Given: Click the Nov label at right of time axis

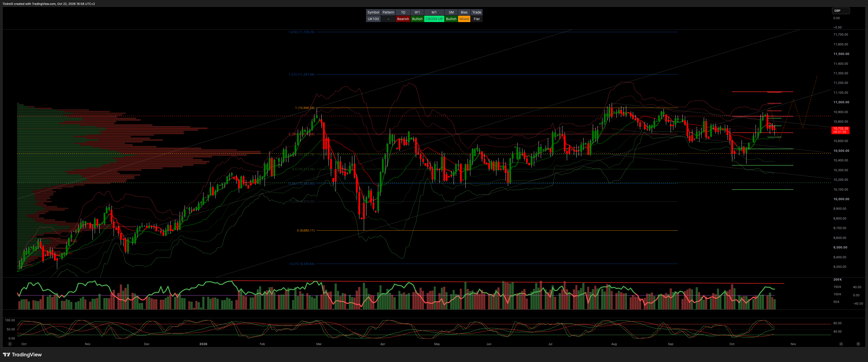Looking at the screenshot, I should (793, 344).
